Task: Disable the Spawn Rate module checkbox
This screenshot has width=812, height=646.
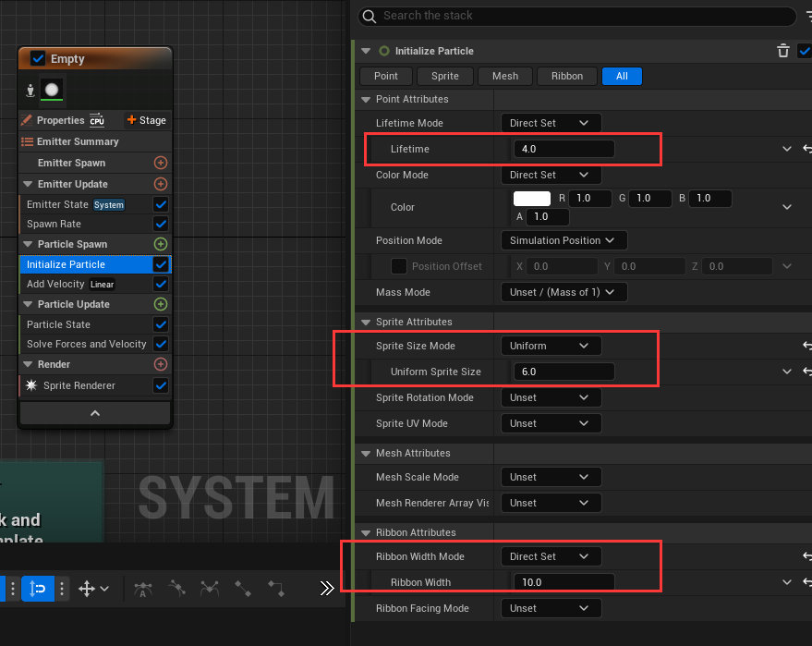Action: [161, 224]
